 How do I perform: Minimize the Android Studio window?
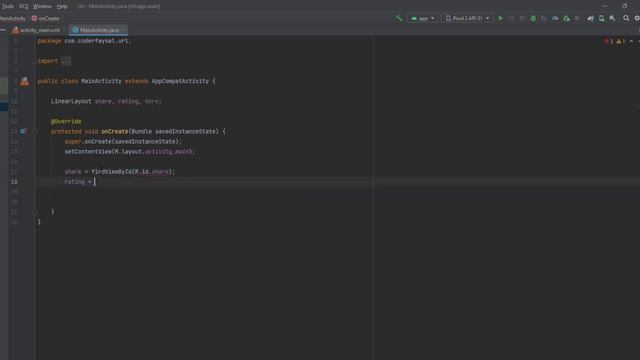point(605,6)
